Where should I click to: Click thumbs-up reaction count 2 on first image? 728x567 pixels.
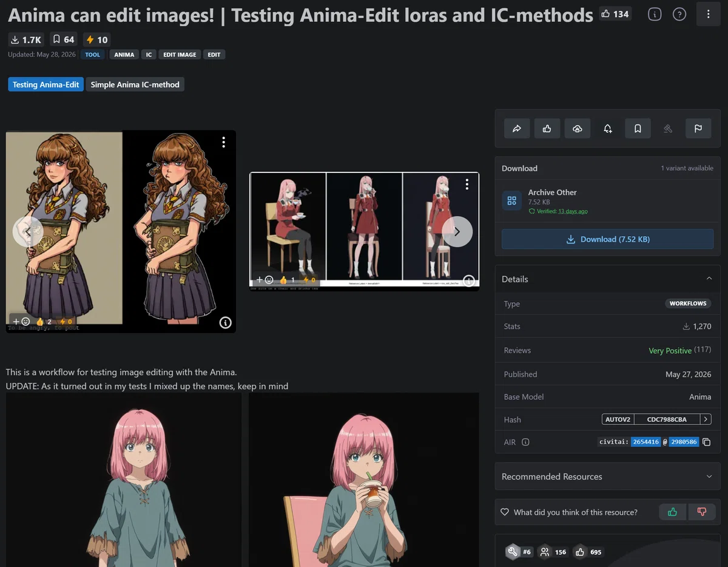[44, 322]
